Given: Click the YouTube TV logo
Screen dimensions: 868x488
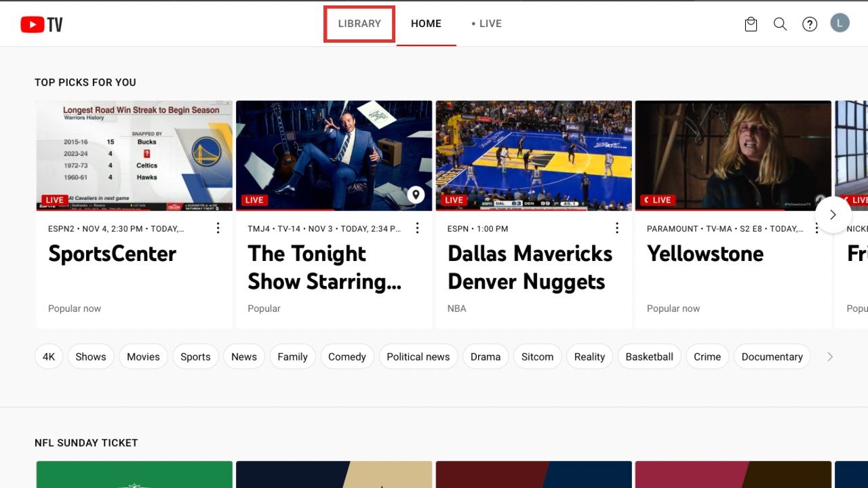Looking at the screenshot, I should 41,23.
